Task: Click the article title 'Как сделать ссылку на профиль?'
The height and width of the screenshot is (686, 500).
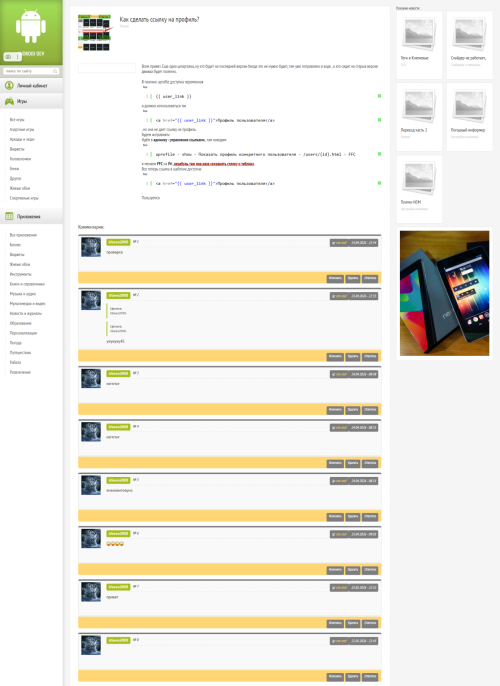Action: coord(159,19)
